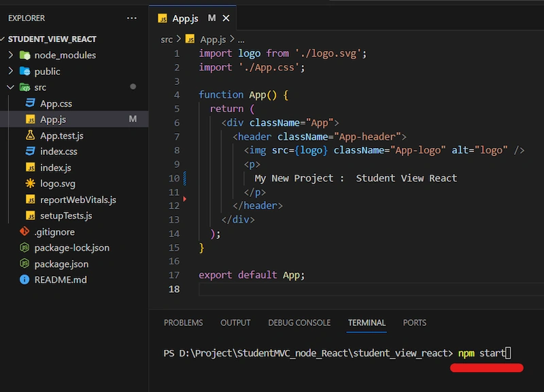Viewport: 544px width, 392px height.
Task: Switch to the PORTS panel tab
Action: 415,323
